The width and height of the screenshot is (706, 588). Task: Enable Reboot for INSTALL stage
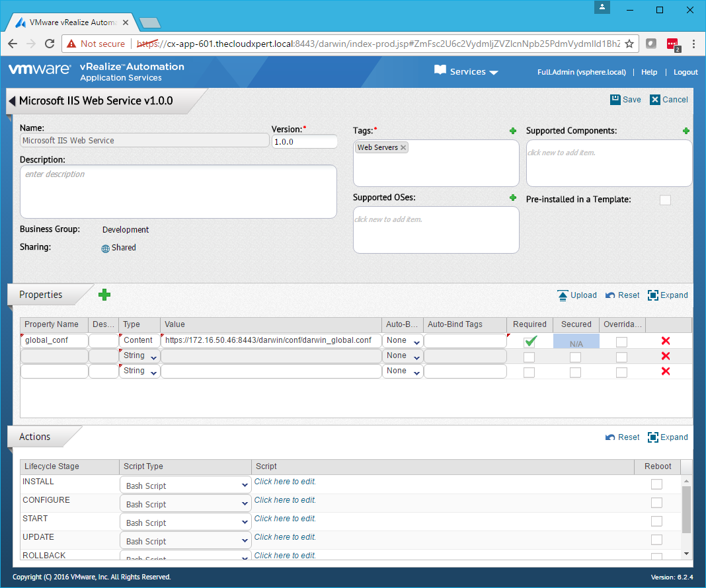(x=656, y=484)
